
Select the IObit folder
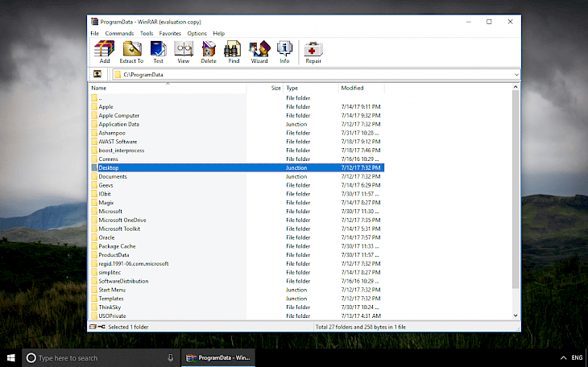pyautogui.click(x=237, y=194)
